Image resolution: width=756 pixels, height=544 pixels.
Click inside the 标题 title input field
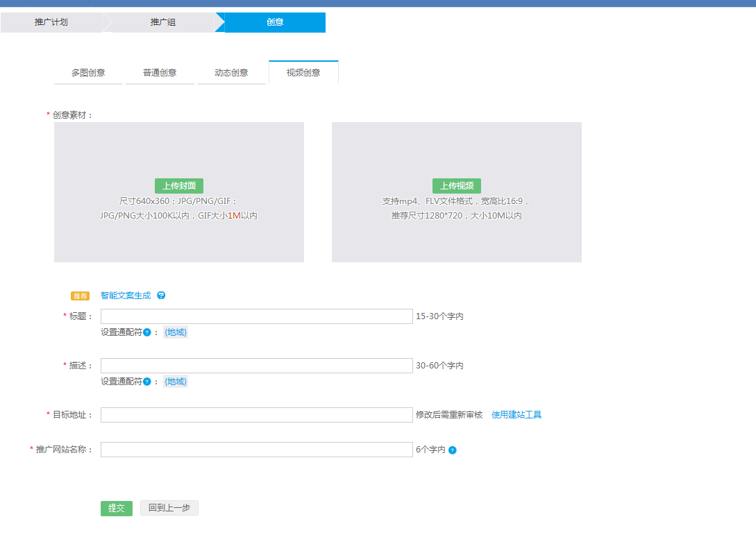click(257, 316)
